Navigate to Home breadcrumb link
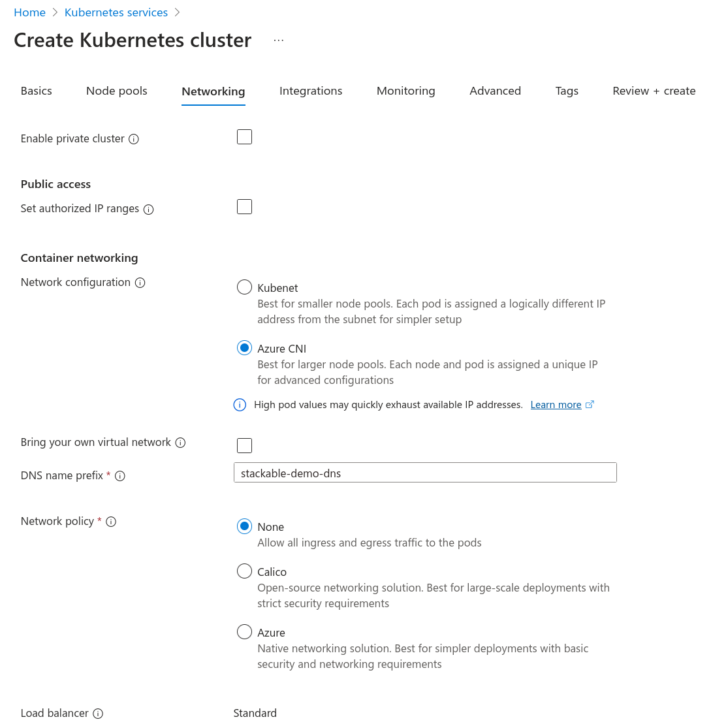The height and width of the screenshot is (728, 711). coord(30,12)
